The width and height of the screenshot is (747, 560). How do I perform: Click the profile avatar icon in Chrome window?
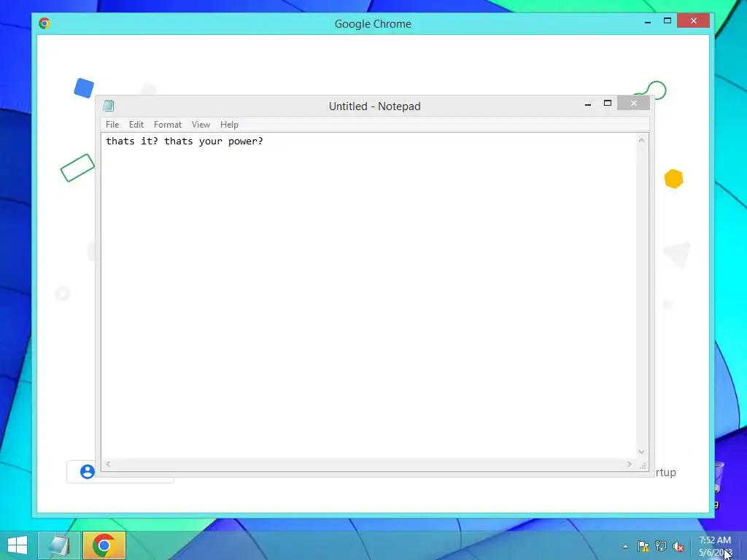88,472
